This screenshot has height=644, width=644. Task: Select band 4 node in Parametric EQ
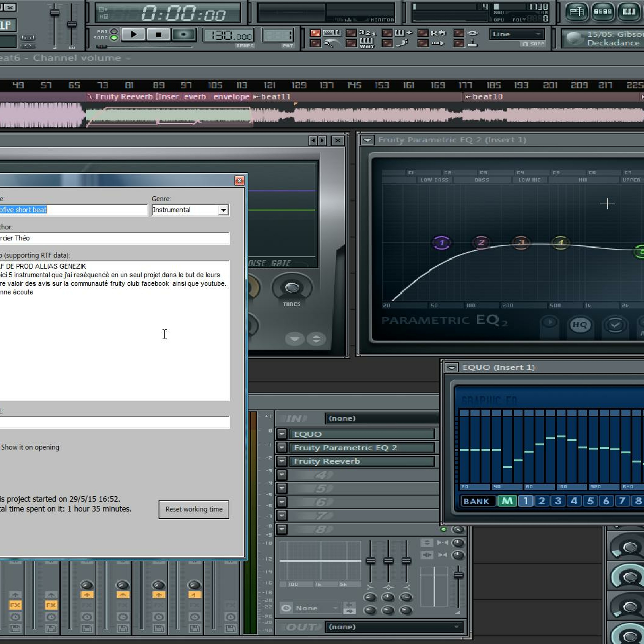pos(561,242)
